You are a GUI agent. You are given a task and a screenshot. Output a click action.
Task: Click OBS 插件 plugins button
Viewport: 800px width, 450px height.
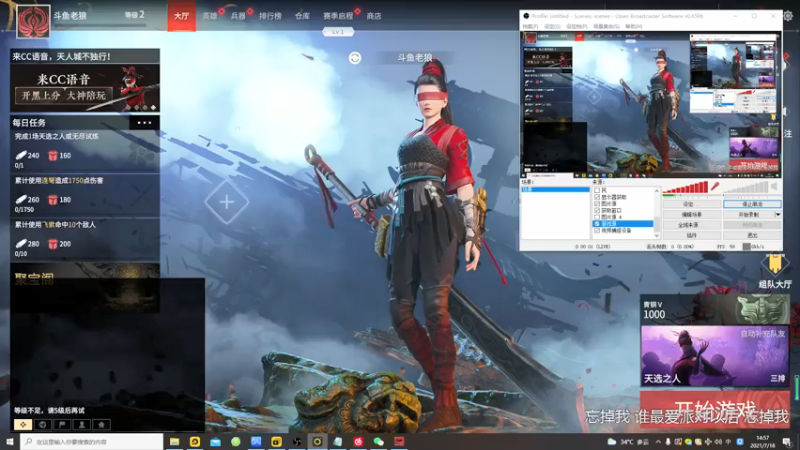(691, 235)
